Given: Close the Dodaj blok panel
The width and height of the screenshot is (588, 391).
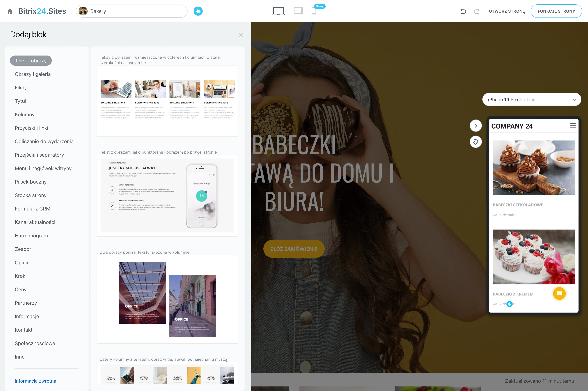Looking at the screenshot, I should pos(241,35).
